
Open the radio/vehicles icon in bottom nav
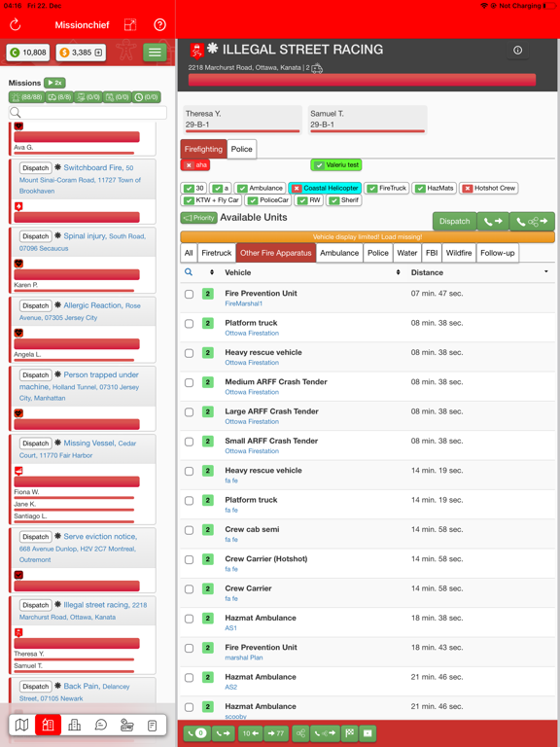pyautogui.click(x=126, y=725)
